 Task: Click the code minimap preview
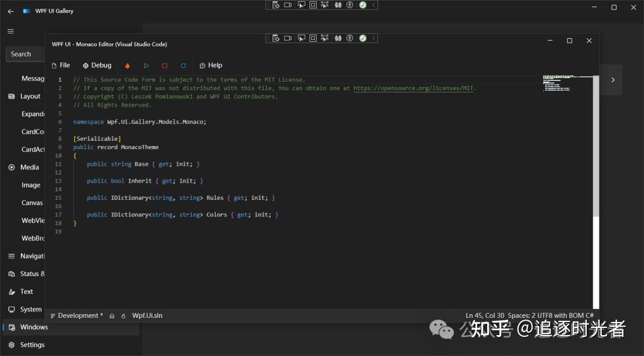568,83
